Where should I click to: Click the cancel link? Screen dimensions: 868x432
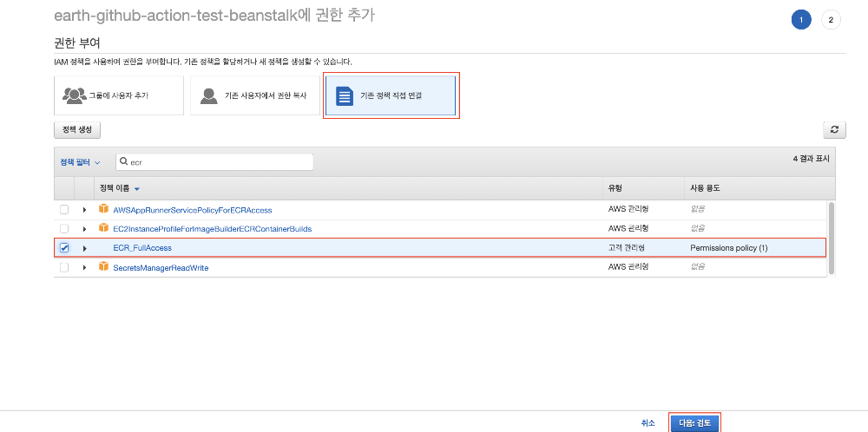(648, 423)
